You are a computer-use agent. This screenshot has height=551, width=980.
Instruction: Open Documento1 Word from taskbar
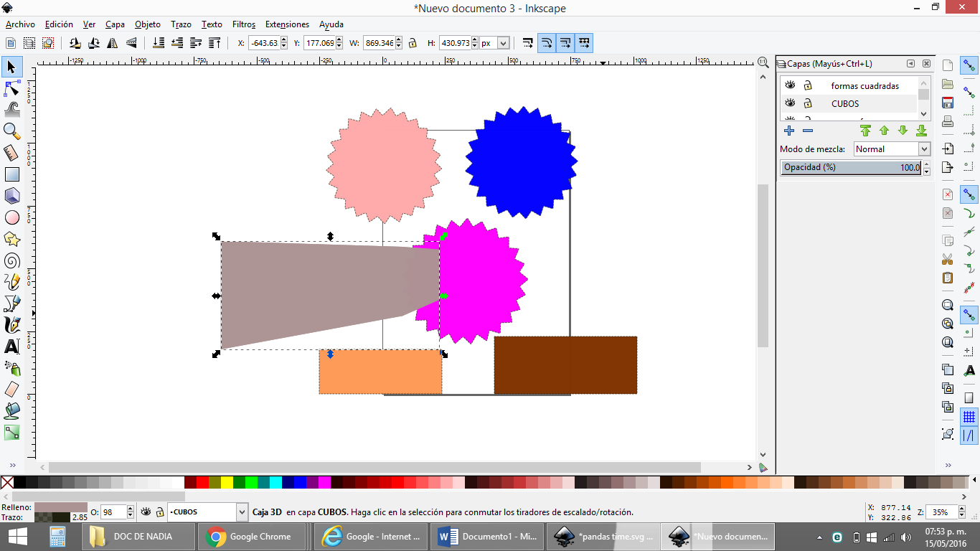(488, 536)
